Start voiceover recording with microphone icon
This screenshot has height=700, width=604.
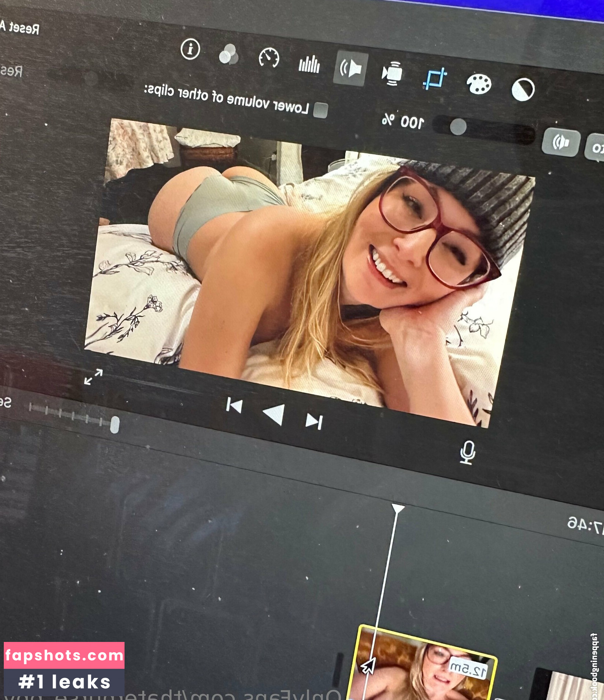click(467, 452)
